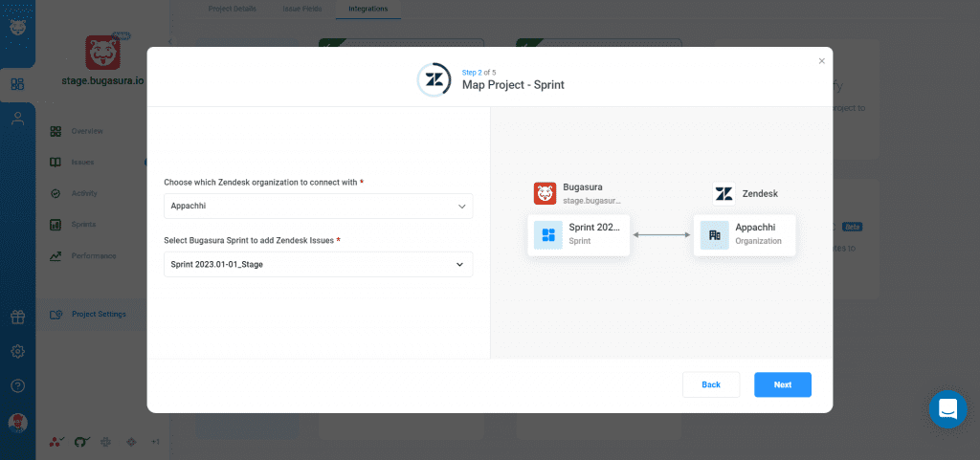Screen dimensions: 980x460
Task: Open the help question mark icon
Action: coord(17,385)
